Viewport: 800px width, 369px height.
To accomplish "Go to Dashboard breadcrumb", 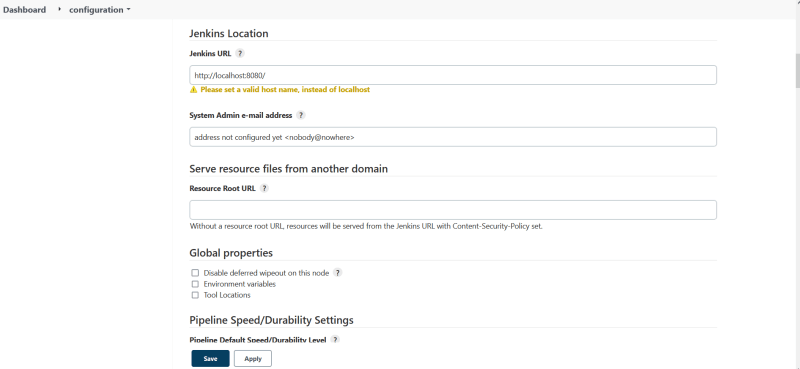I will pyautogui.click(x=24, y=10).
